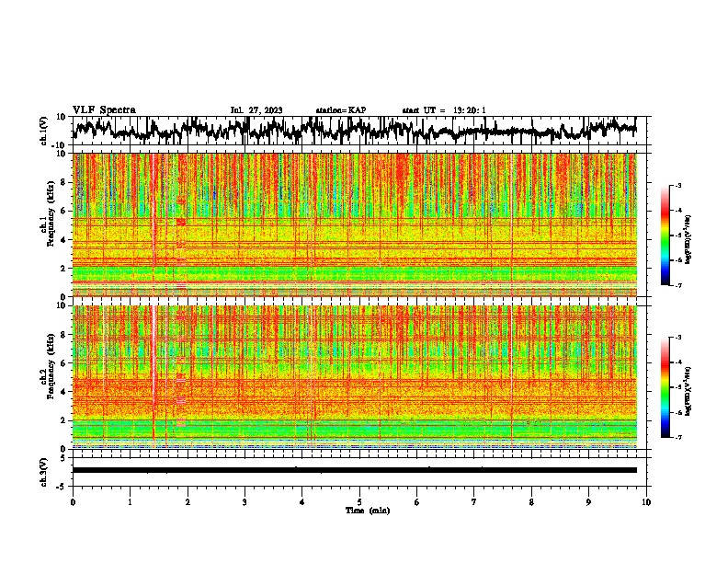Click the "-5" tick on ch.1 colorbar
728x563 pixels.
tap(678, 236)
